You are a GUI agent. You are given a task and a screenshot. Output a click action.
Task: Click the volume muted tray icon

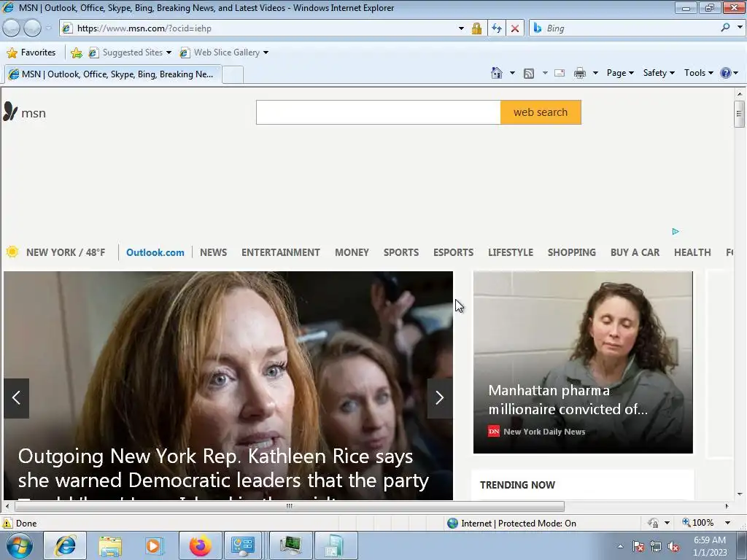point(673,546)
